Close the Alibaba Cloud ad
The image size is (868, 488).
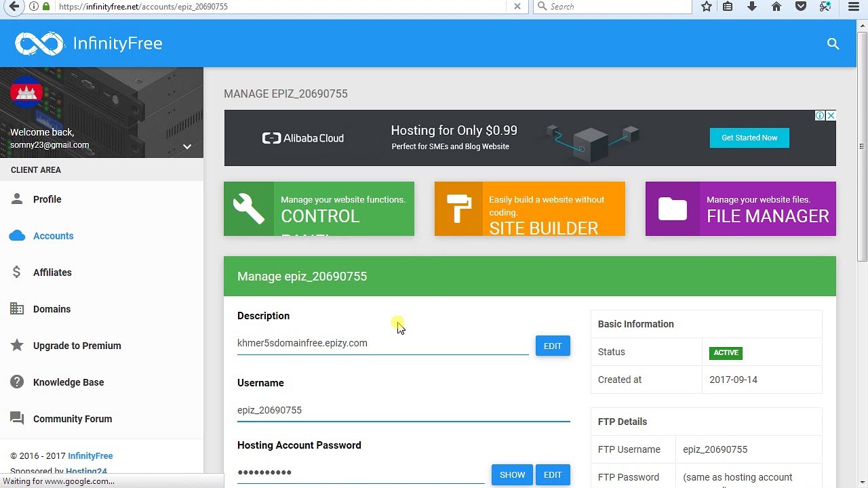(x=831, y=115)
